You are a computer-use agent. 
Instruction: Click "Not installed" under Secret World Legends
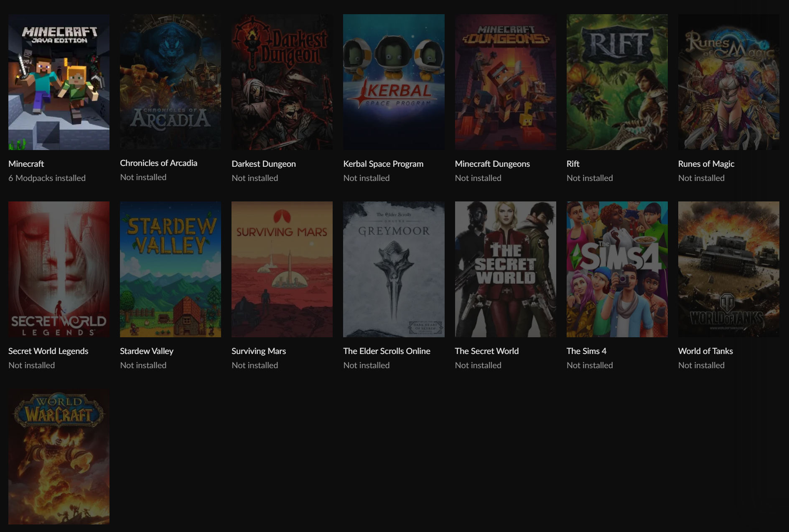point(32,365)
